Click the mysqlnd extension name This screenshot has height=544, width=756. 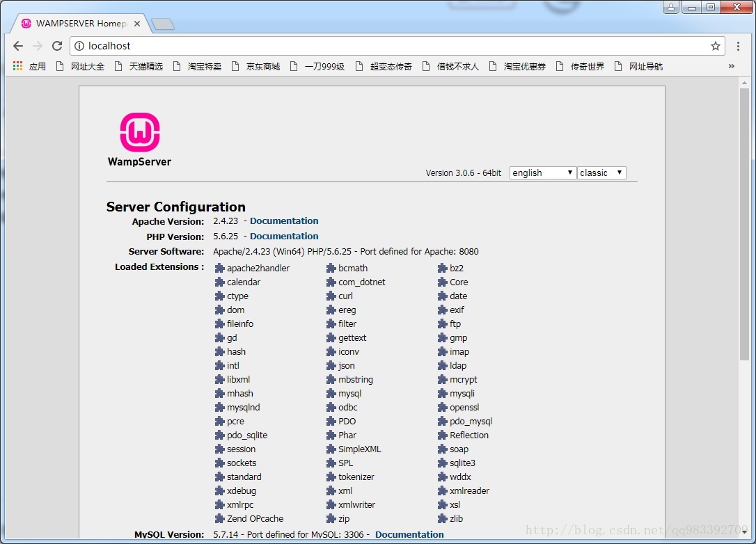click(244, 407)
